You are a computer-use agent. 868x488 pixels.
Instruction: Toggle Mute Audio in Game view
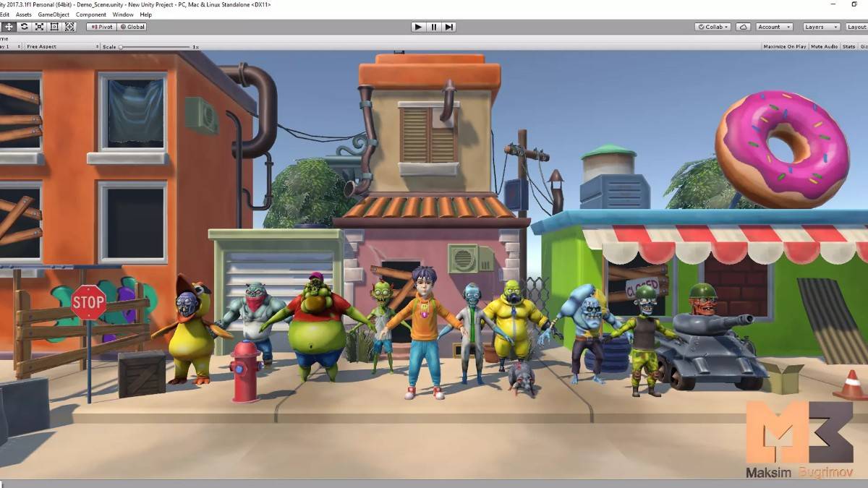click(824, 46)
